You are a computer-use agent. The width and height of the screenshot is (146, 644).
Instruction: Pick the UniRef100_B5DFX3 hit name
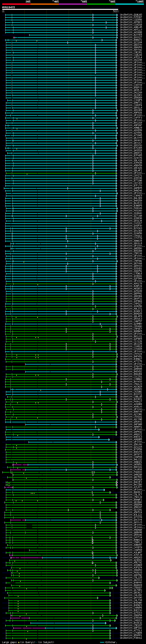[131, 88]
